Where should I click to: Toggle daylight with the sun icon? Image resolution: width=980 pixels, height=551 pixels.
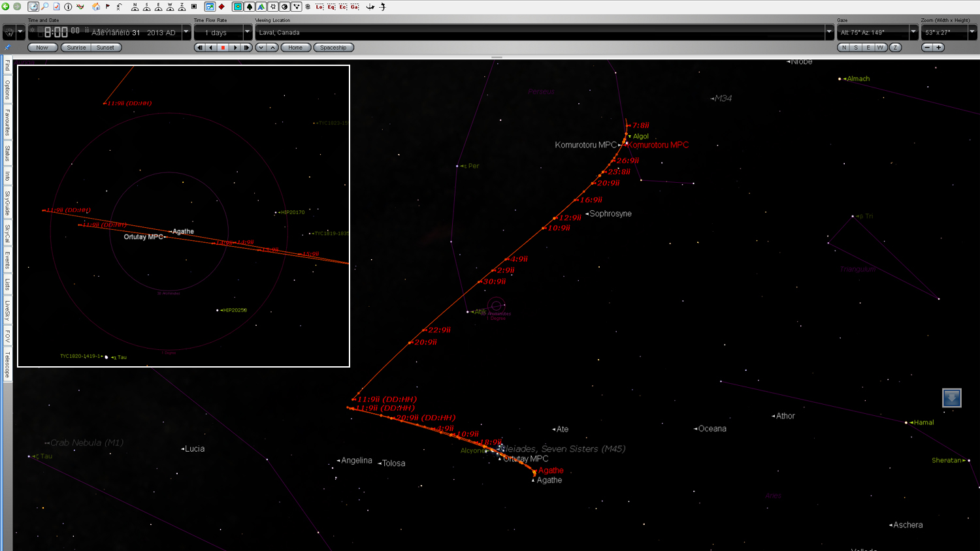238,7
